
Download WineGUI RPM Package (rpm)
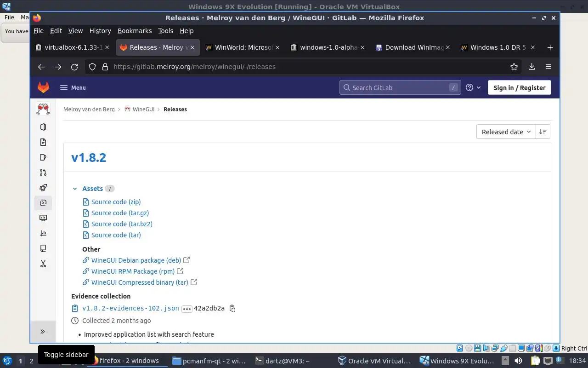point(133,271)
